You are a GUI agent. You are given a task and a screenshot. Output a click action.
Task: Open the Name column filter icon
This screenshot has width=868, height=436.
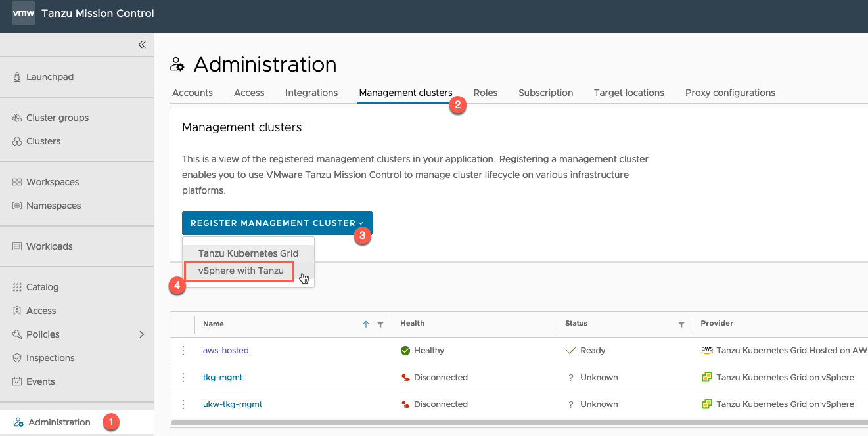(380, 324)
